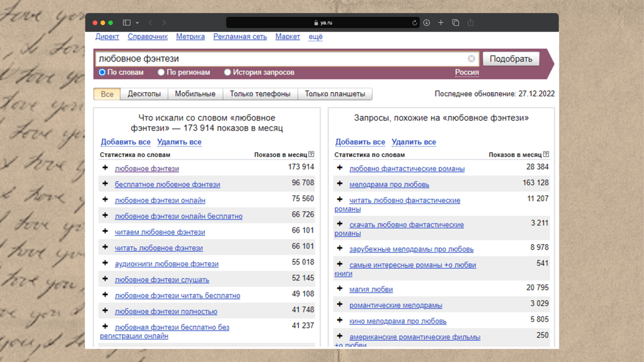Open 'читать любовно фантастические романы' link
The height and width of the screenshot is (362, 644).
tap(397, 205)
